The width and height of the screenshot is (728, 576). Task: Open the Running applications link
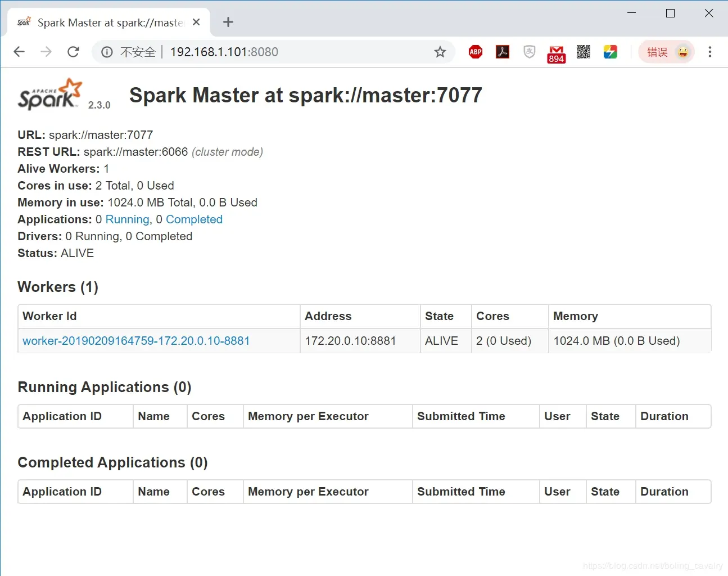coord(128,219)
